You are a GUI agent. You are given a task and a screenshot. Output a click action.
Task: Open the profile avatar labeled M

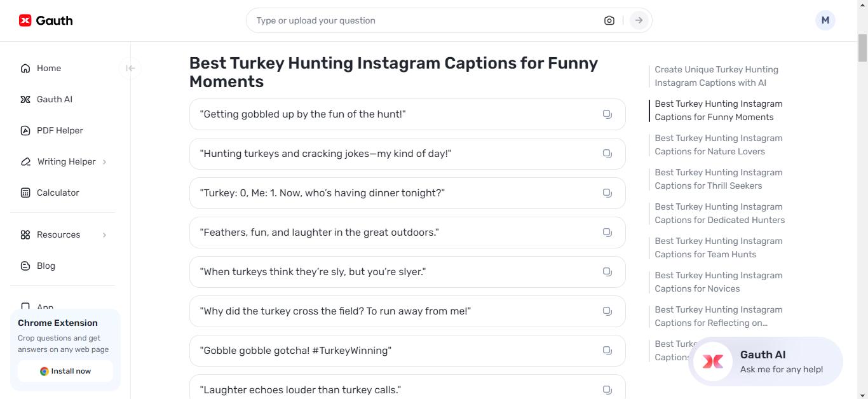tap(825, 20)
